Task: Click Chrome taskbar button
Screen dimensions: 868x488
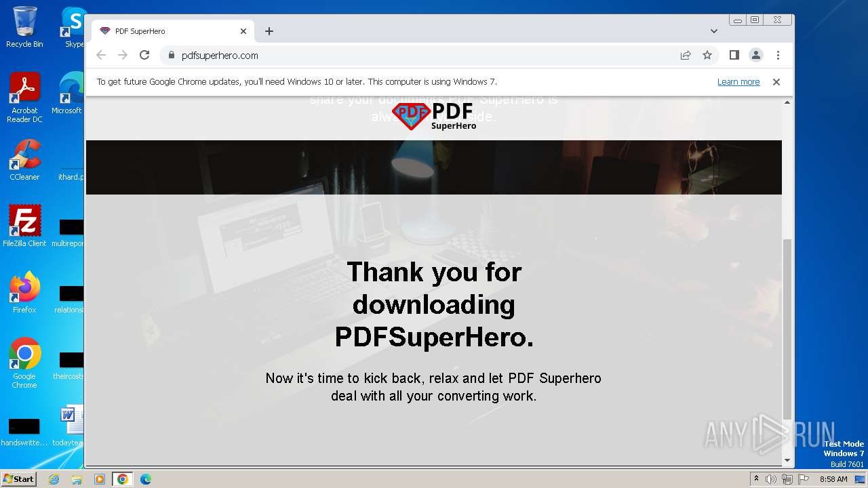Action: (x=123, y=479)
